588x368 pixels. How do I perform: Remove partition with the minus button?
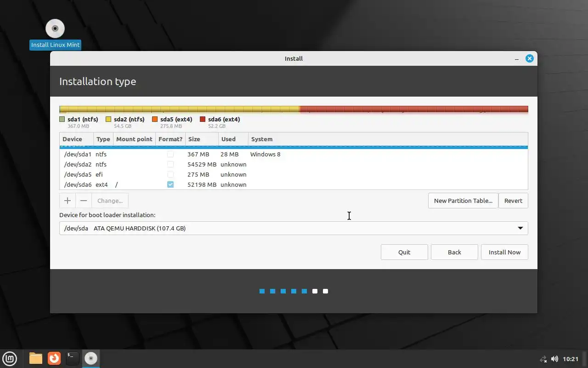[84, 201]
